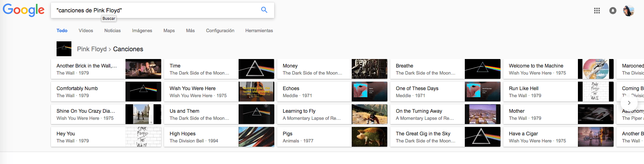Click the Pink Floyd prism thumbnail beside heading
The height and width of the screenshot is (164, 644).
(64, 49)
